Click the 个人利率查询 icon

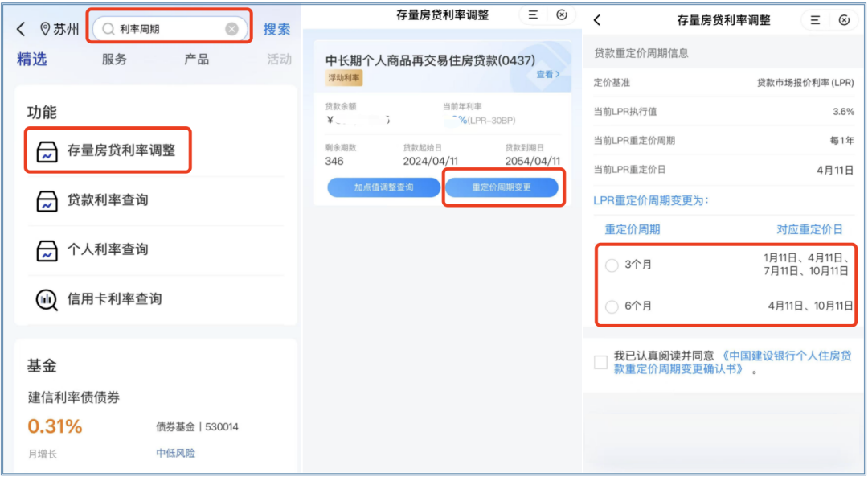coord(47,250)
